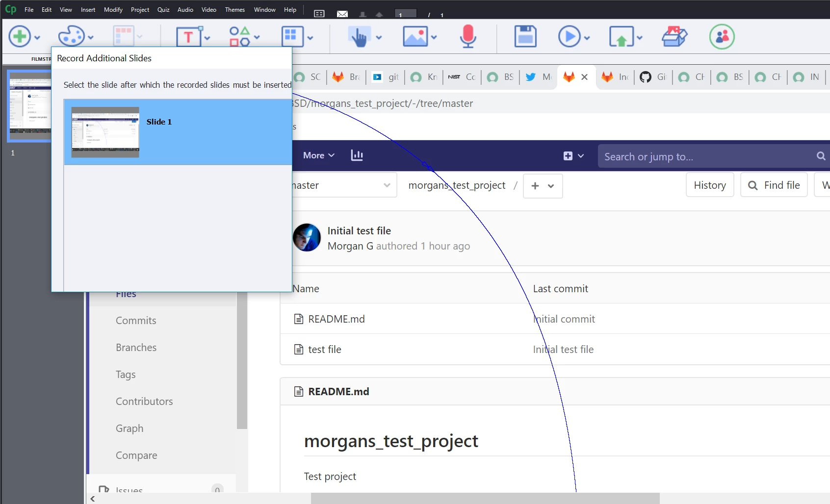The height and width of the screenshot is (504, 830).
Task: Click the New Slide plus icon
Action: [x=20, y=37]
